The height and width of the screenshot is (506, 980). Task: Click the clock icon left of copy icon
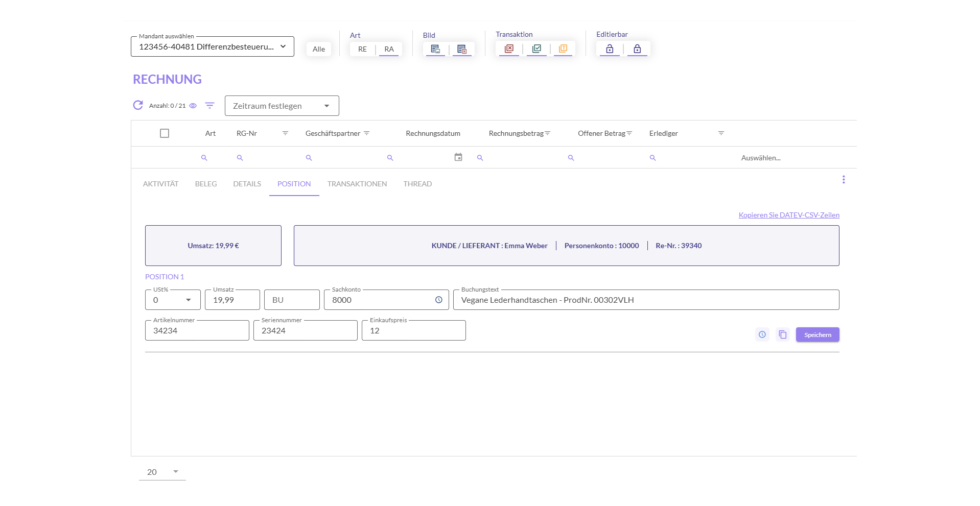pyautogui.click(x=762, y=335)
